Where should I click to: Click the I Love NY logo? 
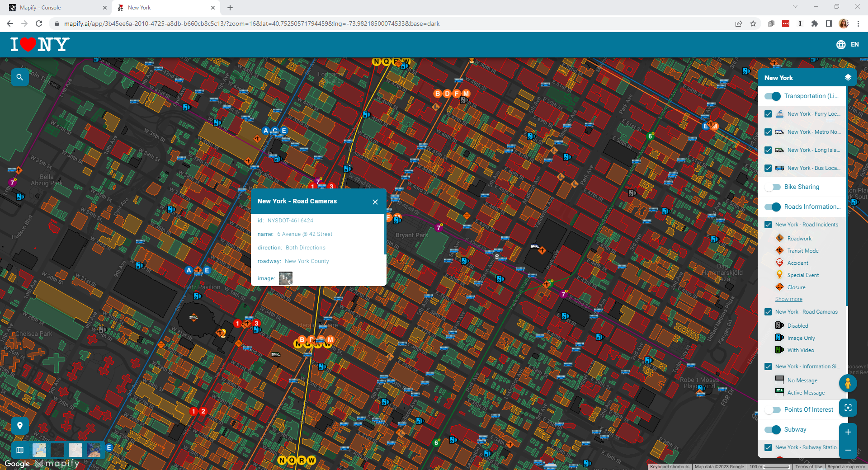40,44
